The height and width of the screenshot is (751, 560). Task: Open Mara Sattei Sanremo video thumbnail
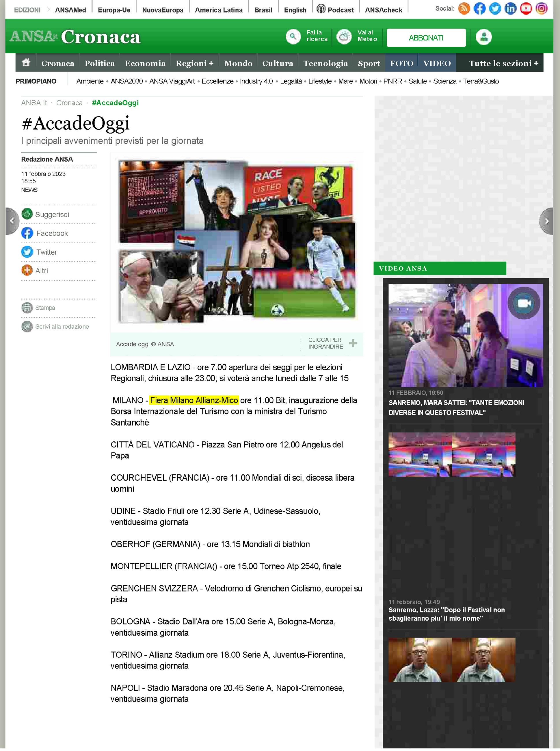coord(466,335)
